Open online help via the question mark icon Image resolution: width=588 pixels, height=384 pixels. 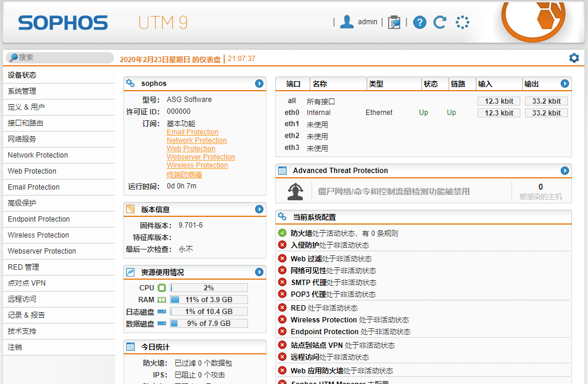click(419, 22)
